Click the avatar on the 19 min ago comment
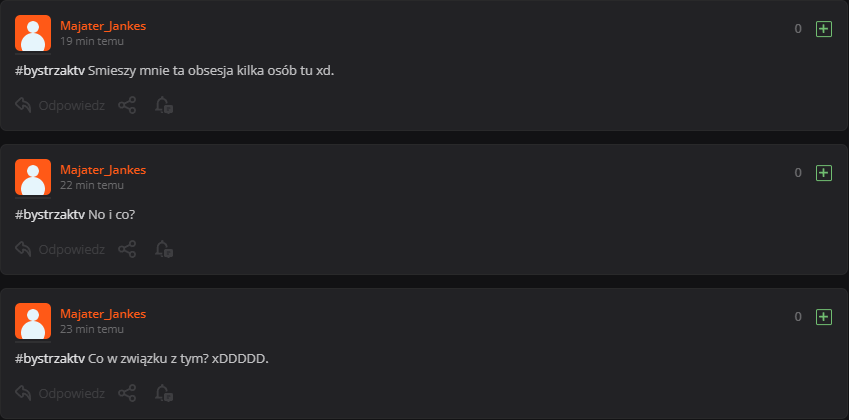849x420 pixels. (33, 33)
